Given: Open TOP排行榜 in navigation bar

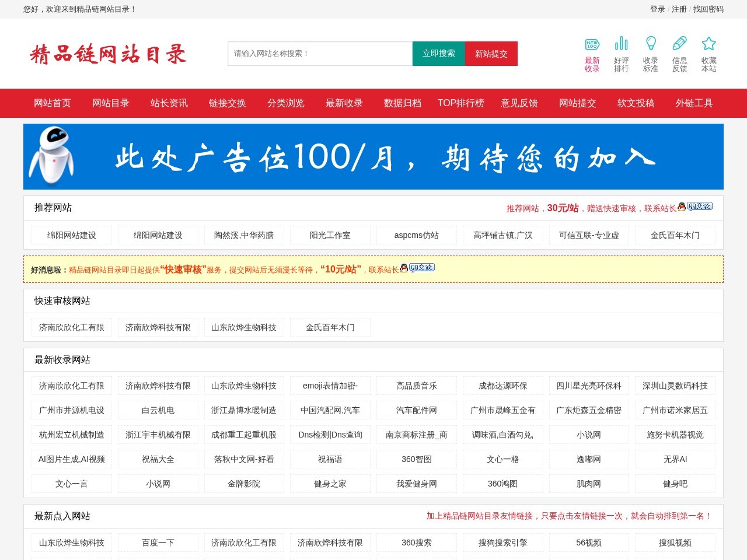Looking at the screenshot, I should tap(461, 103).
